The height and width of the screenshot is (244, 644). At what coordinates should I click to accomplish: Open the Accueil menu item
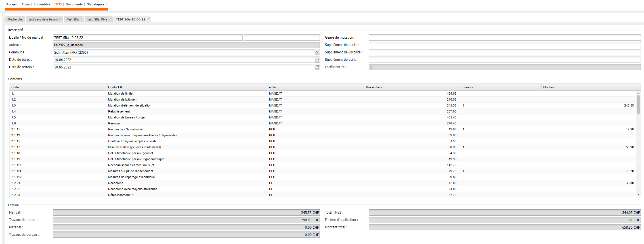click(12, 4)
